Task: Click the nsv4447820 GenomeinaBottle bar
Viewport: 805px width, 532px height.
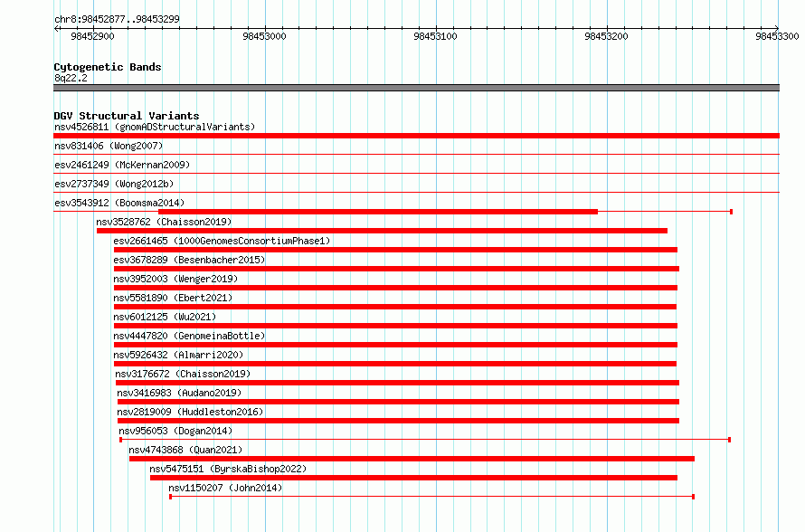Action: [395, 345]
